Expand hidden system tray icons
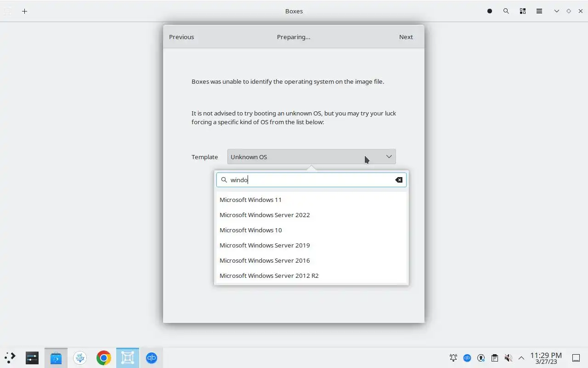588x368 pixels. point(521,358)
